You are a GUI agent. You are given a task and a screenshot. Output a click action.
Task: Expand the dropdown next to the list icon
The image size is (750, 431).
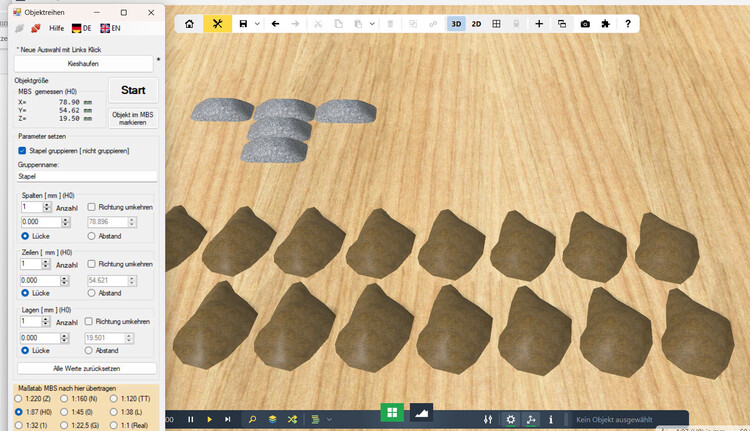pyautogui.click(x=329, y=420)
